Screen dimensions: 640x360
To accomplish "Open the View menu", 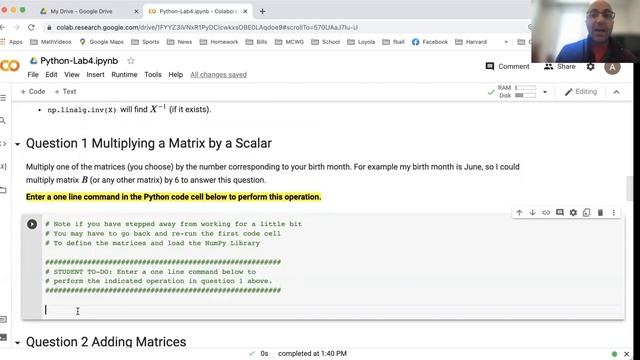I will click(x=71, y=75).
